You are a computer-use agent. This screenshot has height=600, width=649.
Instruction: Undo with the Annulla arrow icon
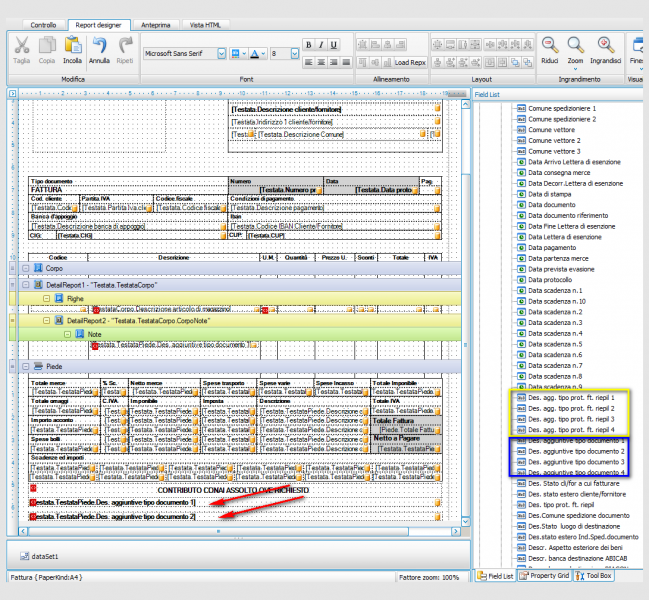tap(99, 45)
